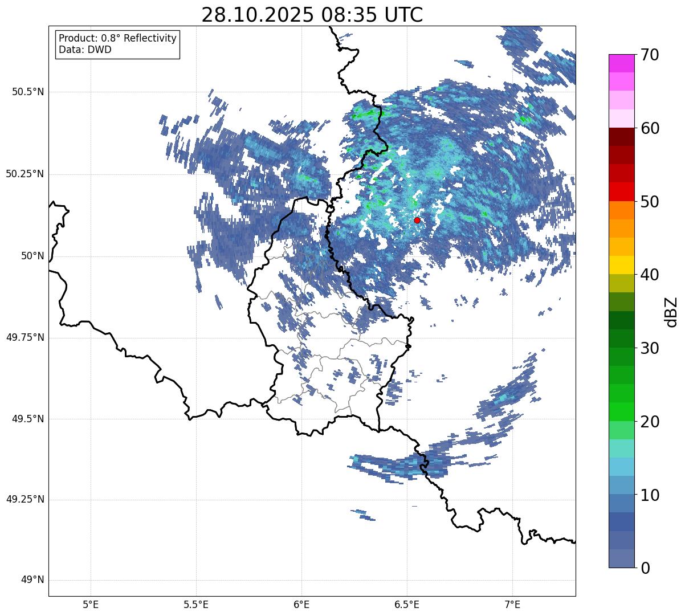Pick the bright red swatch above 50 dBZ
This screenshot has width=685, height=616.
point(622,191)
